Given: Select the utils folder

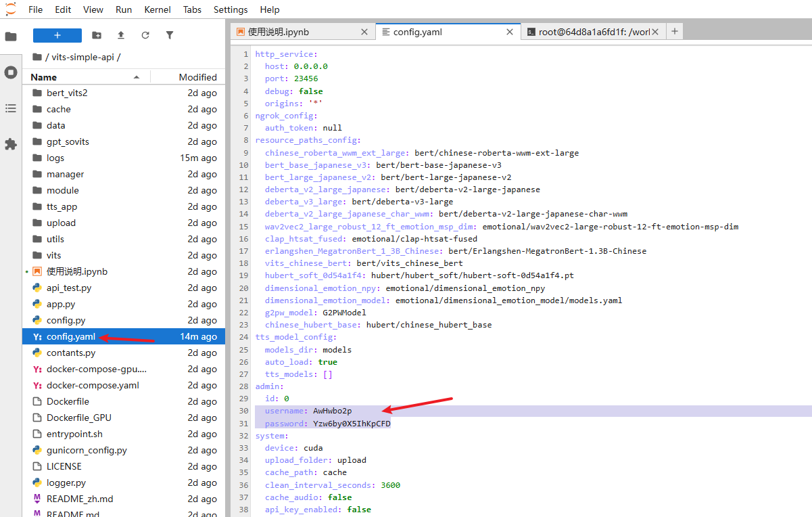Looking at the screenshot, I should (124, 239).
